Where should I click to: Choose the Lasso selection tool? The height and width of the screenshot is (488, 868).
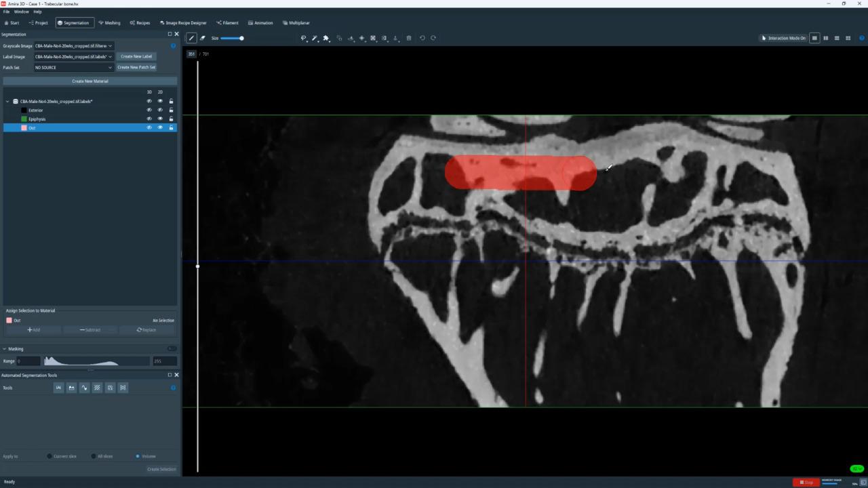304,38
